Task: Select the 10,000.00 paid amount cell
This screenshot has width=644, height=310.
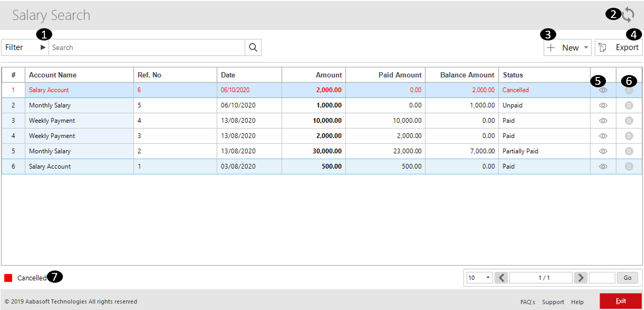Action: click(385, 120)
